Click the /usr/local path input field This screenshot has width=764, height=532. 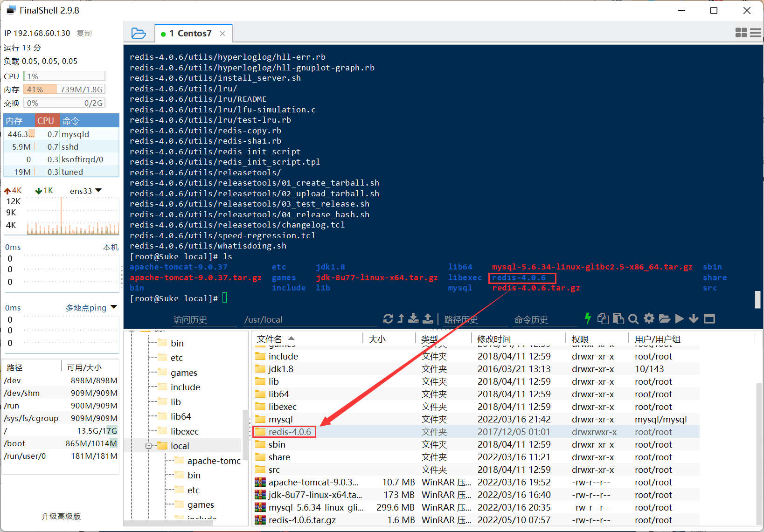tap(310, 320)
